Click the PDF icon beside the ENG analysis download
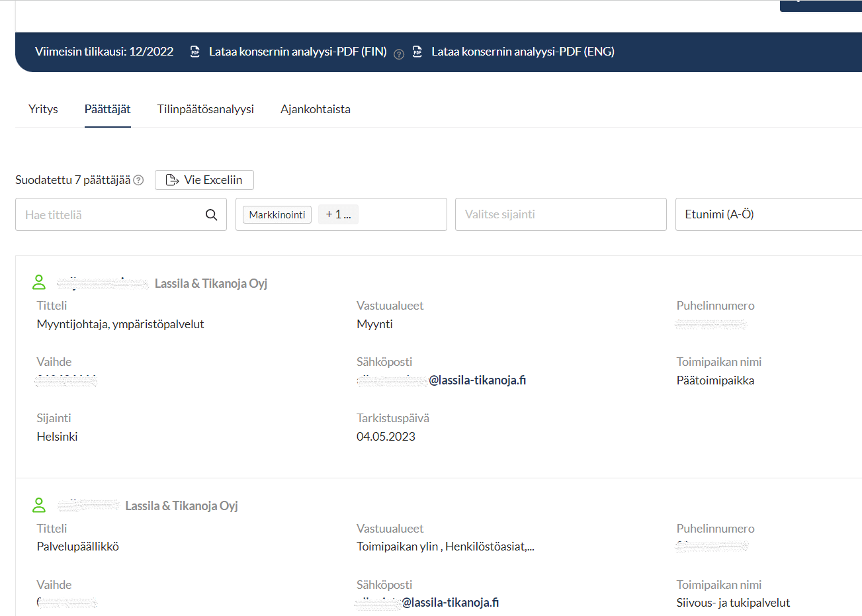 click(x=417, y=52)
